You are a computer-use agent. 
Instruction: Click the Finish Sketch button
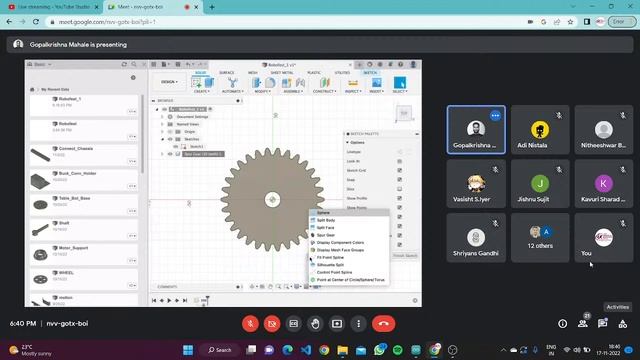tap(405, 256)
